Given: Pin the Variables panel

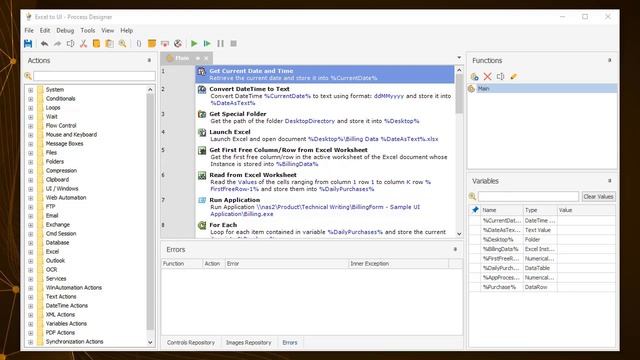Looking at the screenshot, I should point(610,181).
